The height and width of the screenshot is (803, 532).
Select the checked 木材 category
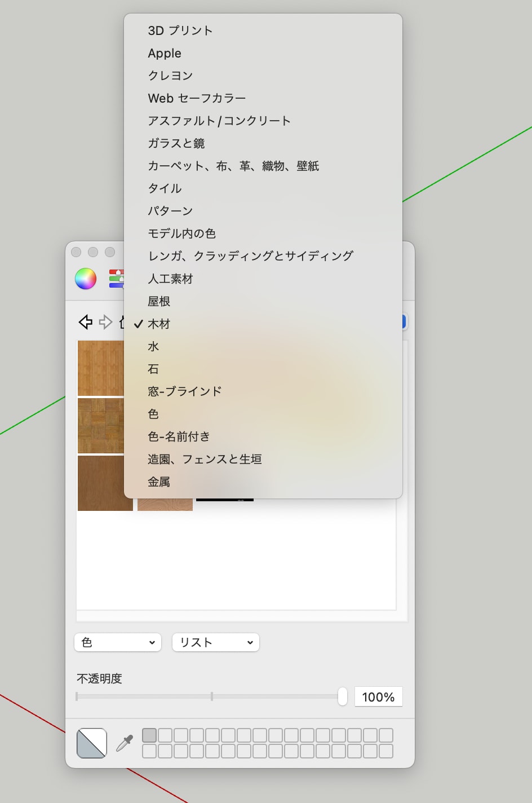(159, 324)
